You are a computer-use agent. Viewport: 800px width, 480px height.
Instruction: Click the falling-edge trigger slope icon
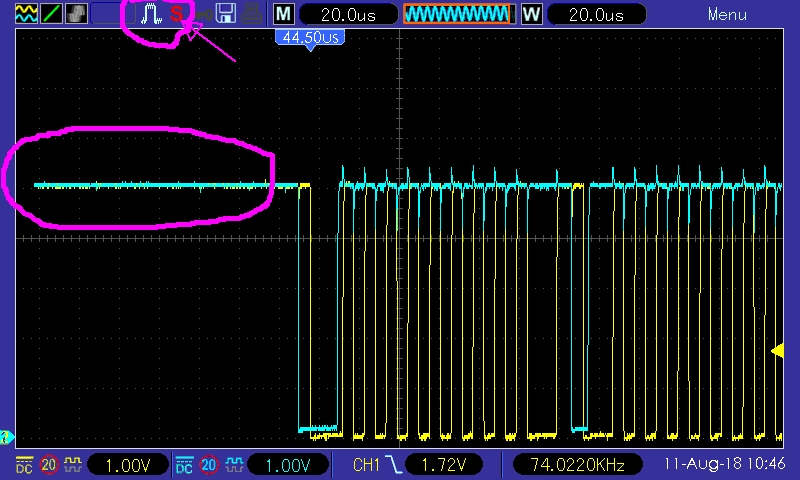coord(393,465)
